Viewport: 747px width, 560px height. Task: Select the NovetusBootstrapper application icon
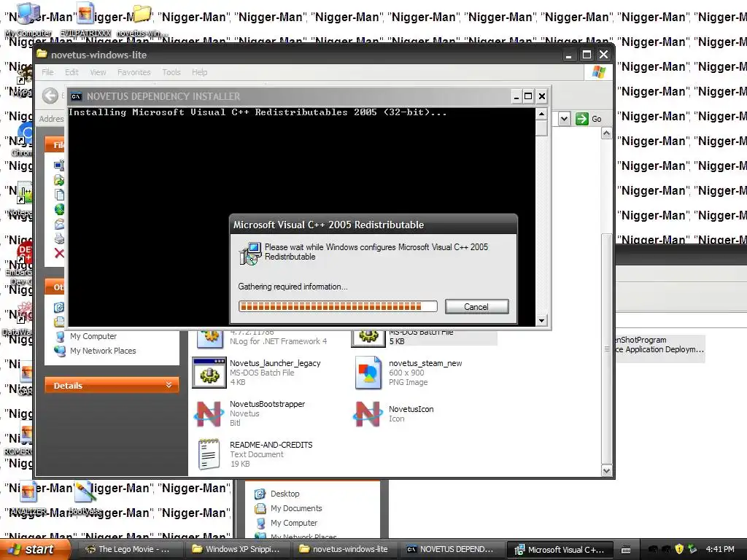[x=209, y=414]
